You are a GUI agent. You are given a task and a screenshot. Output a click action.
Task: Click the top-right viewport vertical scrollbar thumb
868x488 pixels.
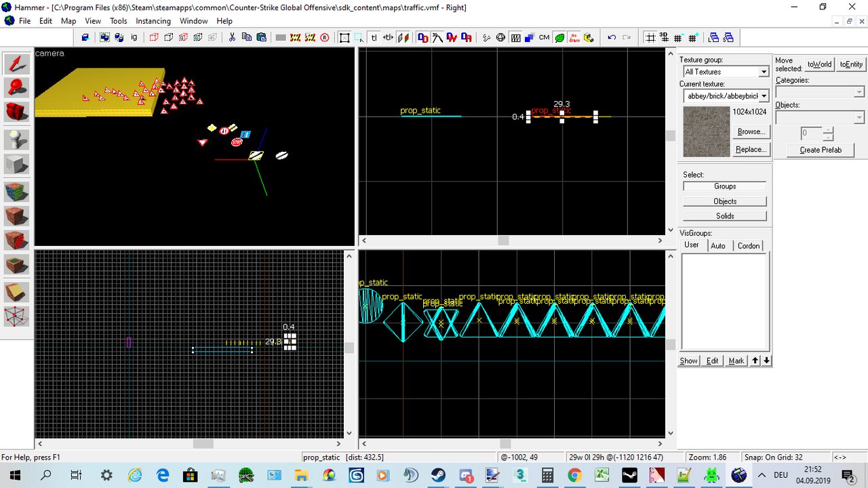(x=670, y=136)
